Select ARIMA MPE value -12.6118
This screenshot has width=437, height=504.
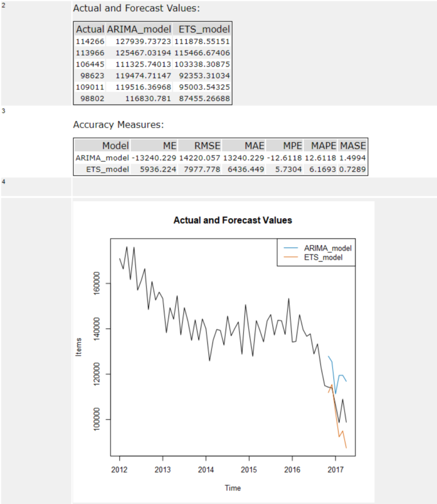[x=284, y=158]
